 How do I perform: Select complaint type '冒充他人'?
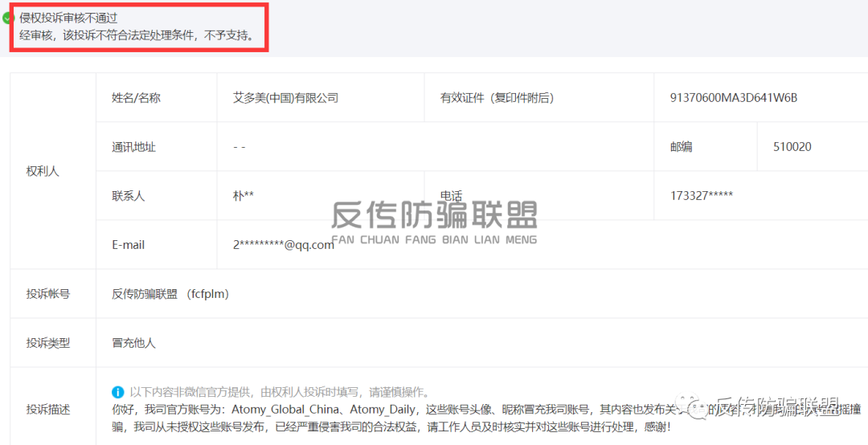133,343
